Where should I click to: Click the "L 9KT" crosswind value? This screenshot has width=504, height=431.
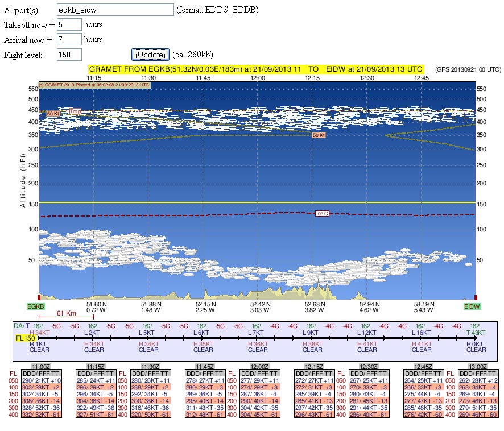(x=311, y=333)
